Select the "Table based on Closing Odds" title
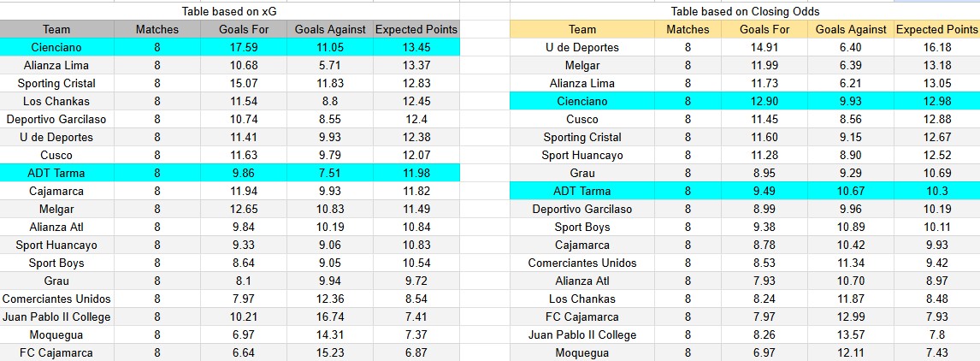This screenshot has width=980, height=361. coord(745,11)
